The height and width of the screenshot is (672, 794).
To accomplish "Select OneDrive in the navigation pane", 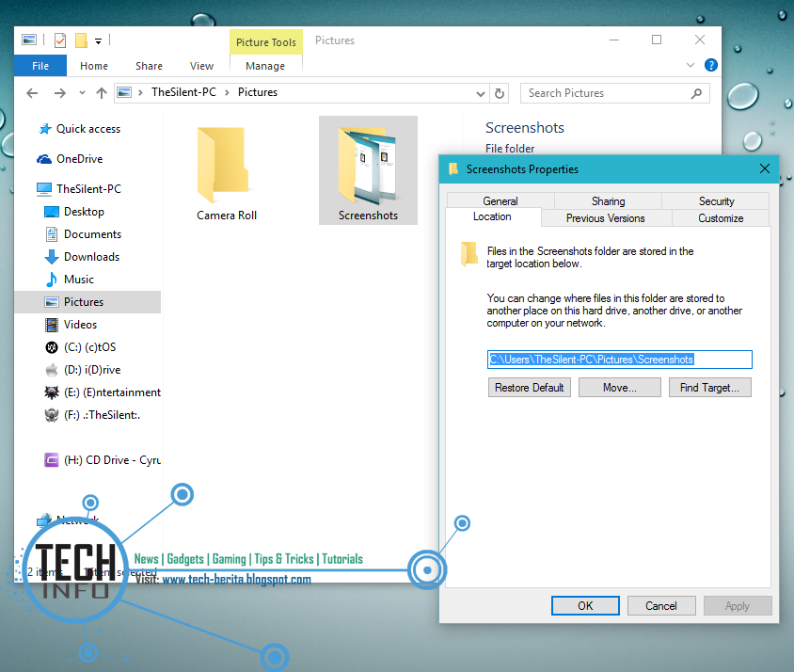I will (x=70, y=159).
